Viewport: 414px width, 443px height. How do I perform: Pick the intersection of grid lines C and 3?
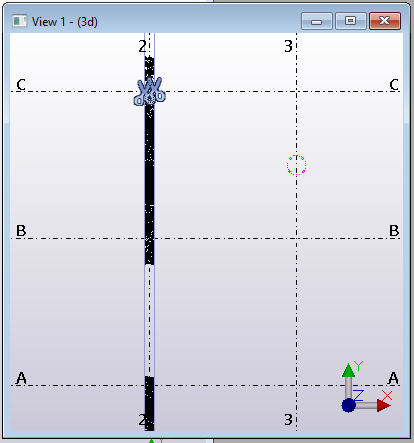pos(296,91)
